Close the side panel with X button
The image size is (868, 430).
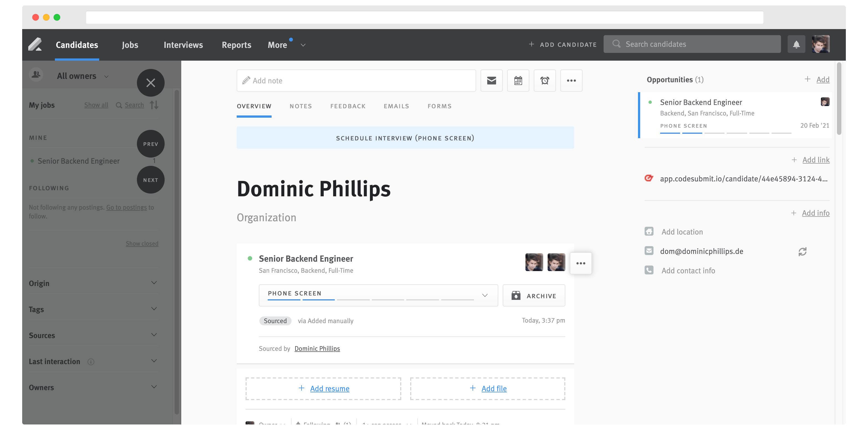click(x=150, y=83)
